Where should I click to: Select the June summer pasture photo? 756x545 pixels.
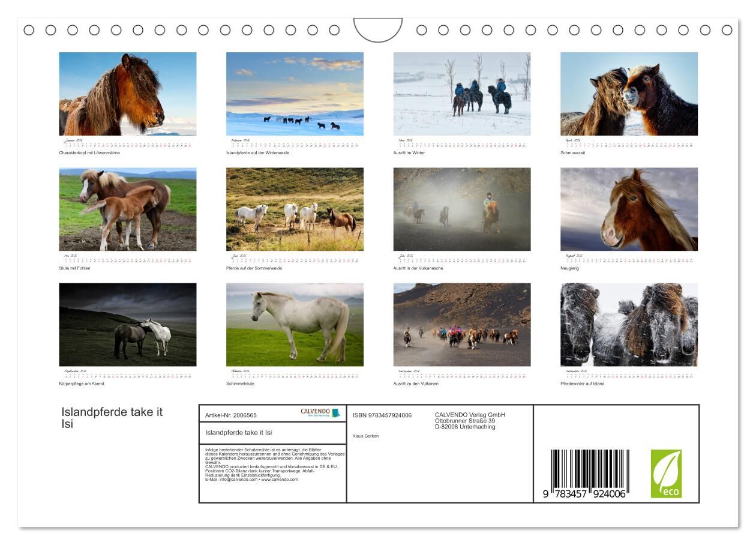tap(295, 209)
